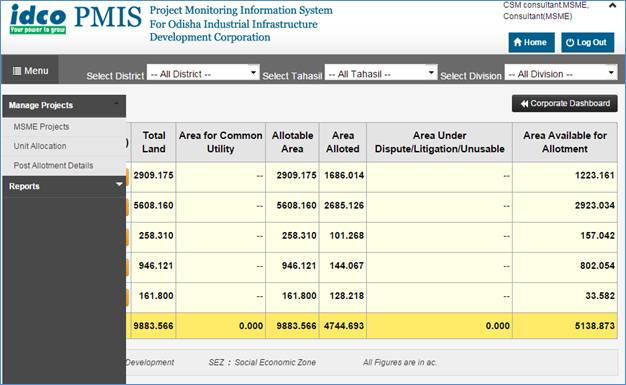This screenshot has height=385, width=626.
Task: Click the 5138.873 total available cell
Action: pos(565,326)
